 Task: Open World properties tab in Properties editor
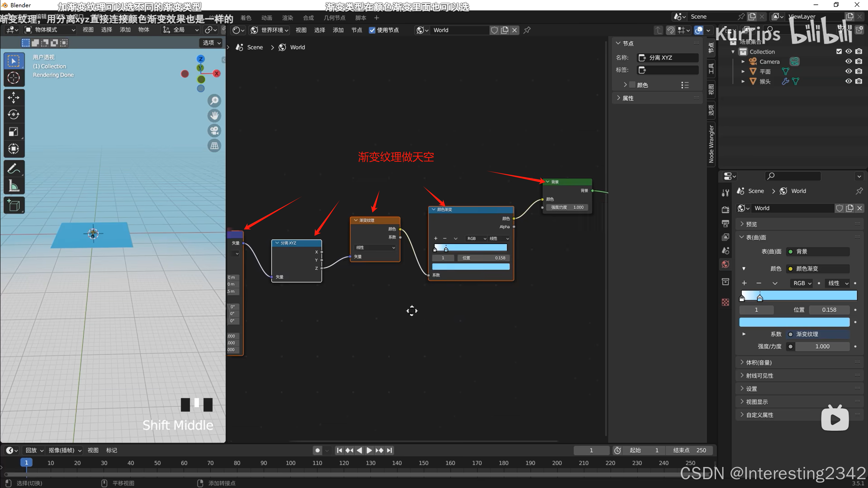(x=726, y=264)
